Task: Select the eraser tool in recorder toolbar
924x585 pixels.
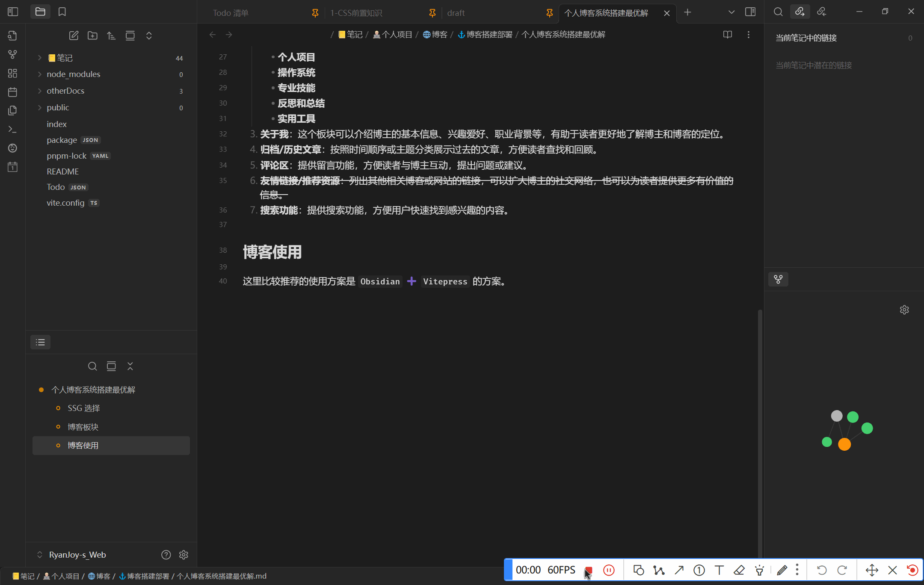Action: (x=739, y=570)
